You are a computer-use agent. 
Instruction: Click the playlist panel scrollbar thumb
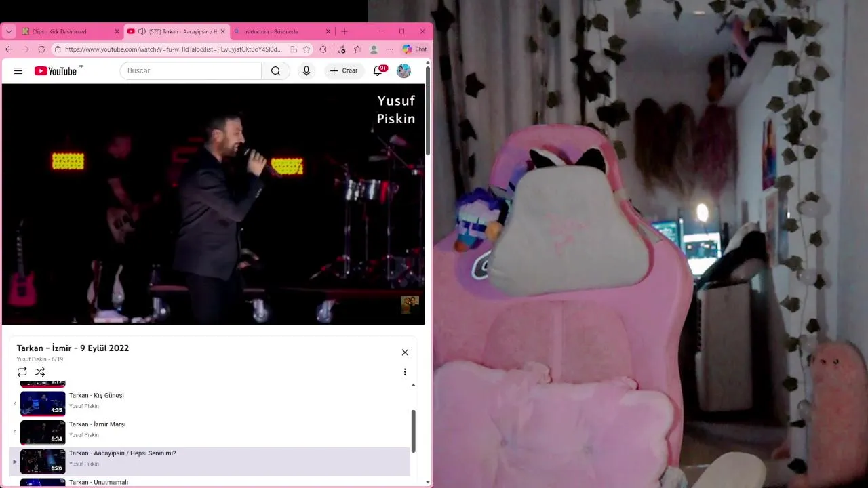click(413, 431)
